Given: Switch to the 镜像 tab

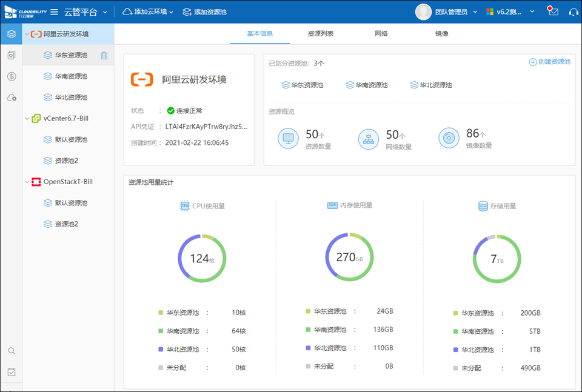Looking at the screenshot, I should click(x=441, y=34).
